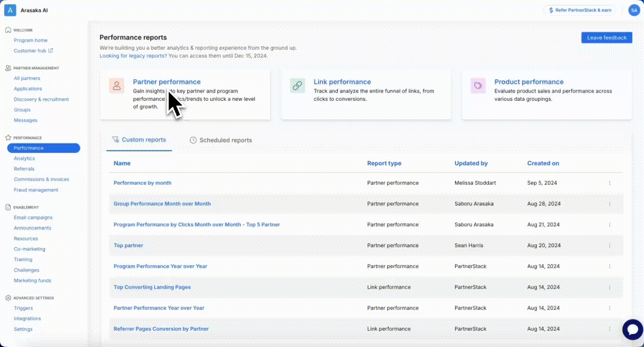Open Discovery & recruitment page
The image size is (644, 347).
pyautogui.click(x=41, y=99)
